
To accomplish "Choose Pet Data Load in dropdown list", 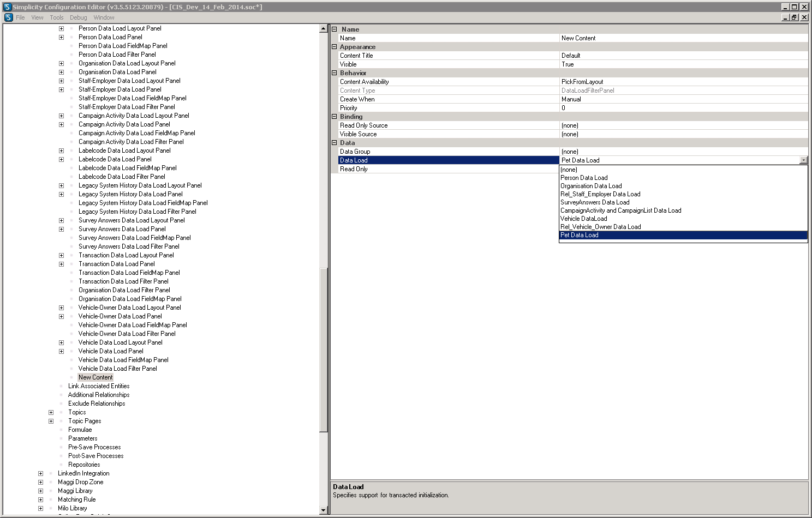I will click(x=683, y=235).
